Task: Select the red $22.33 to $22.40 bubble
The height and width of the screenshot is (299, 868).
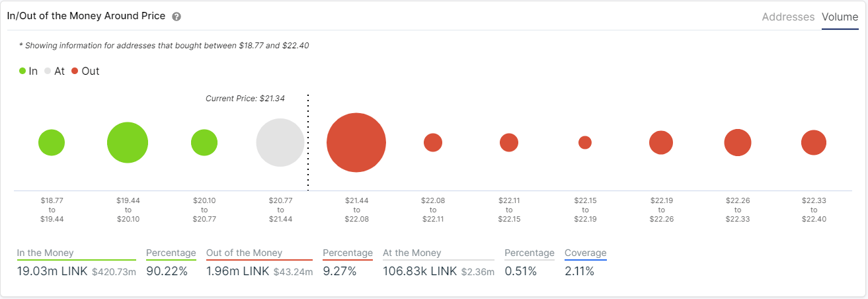Action: coord(814,142)
